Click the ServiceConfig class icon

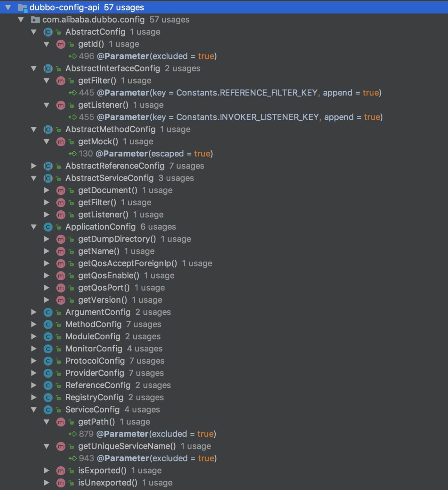(x=48, y=410)
